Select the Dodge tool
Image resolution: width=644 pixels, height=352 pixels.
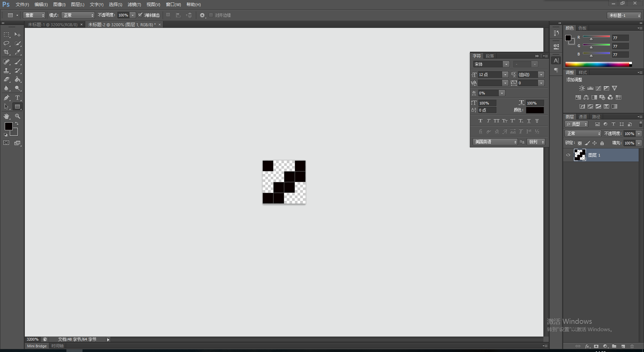pyautogui.click(x=17, y=88)
